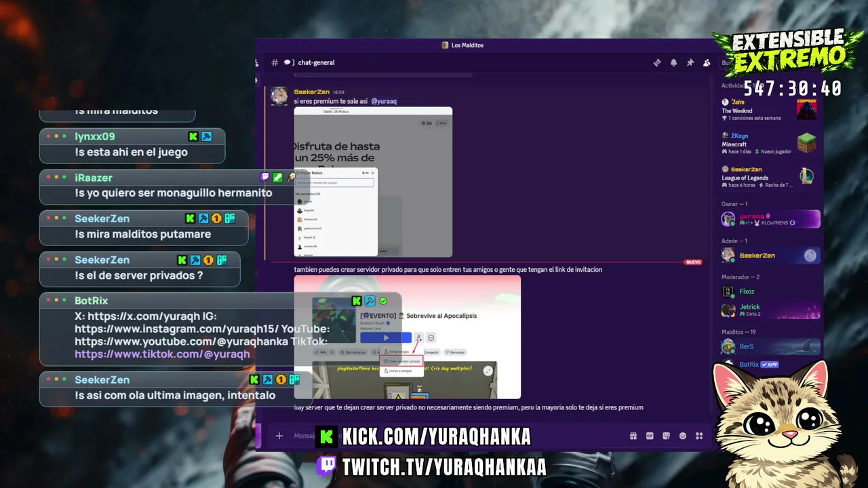Click the chat-general channel name
Image resolution: width=868 pixels, height=488 pixels.
[x=316, y=62]
